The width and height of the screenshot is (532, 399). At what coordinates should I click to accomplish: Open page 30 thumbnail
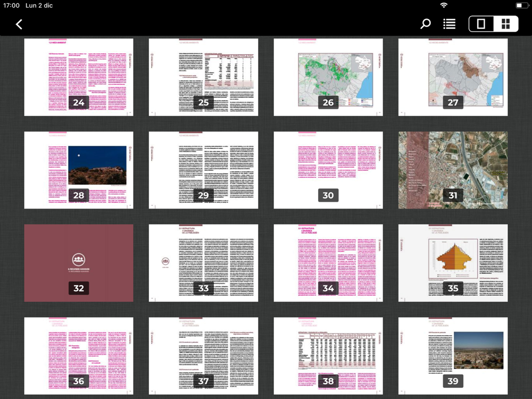coord(328,170)
